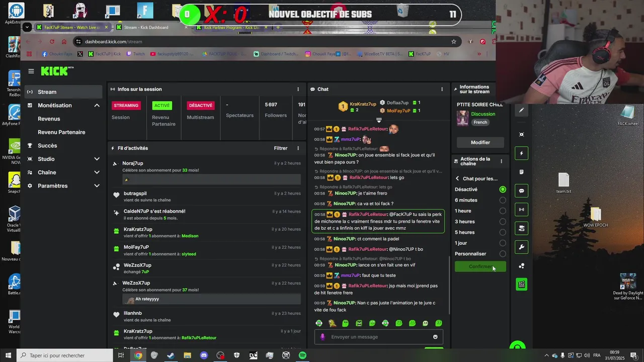The image size is (644, 362).
Task: Open team.txt file on desktop
Action: tap(563, 184)
